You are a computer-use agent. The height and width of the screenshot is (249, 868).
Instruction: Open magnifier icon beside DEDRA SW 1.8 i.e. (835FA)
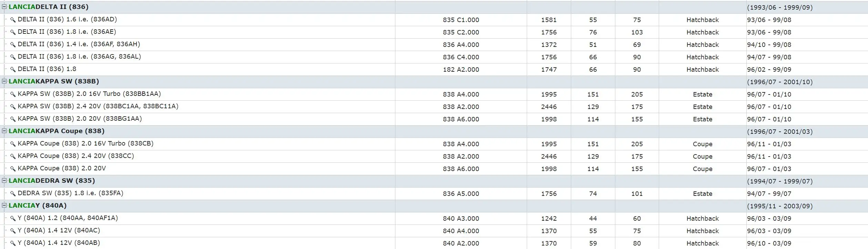tap(13, 193)
